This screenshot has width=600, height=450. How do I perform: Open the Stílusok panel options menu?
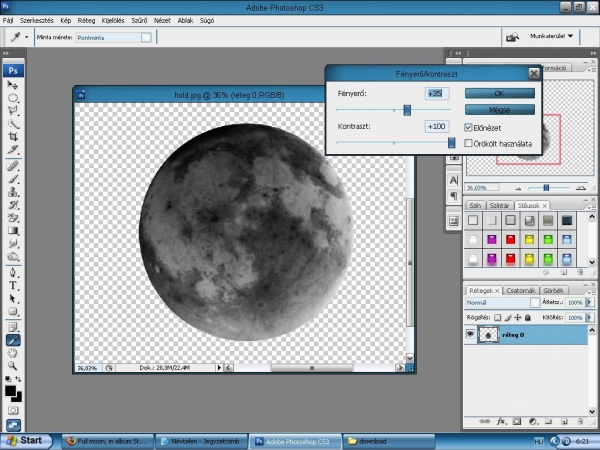pos(592,207)
